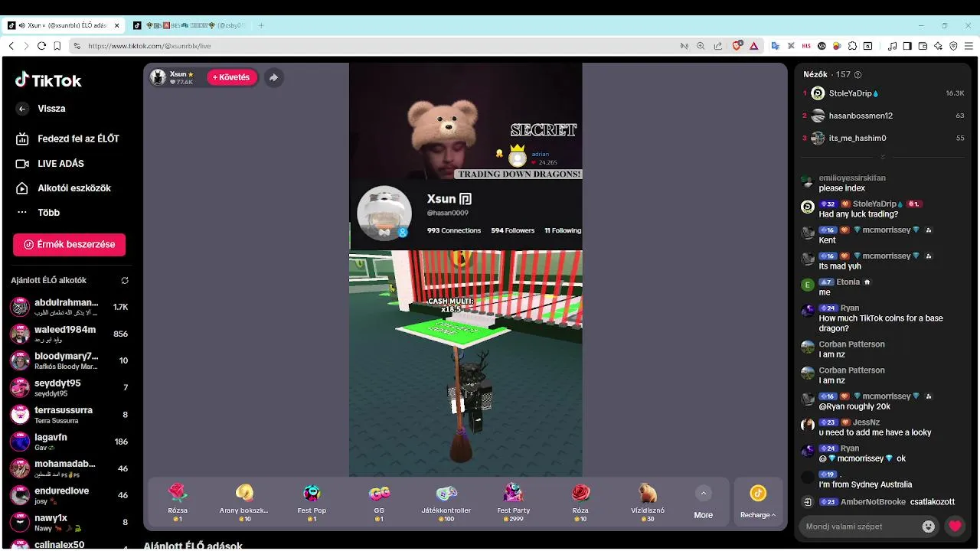Send the Róza gift
This screenshot has width=980, height=551.
pos(580,503)
